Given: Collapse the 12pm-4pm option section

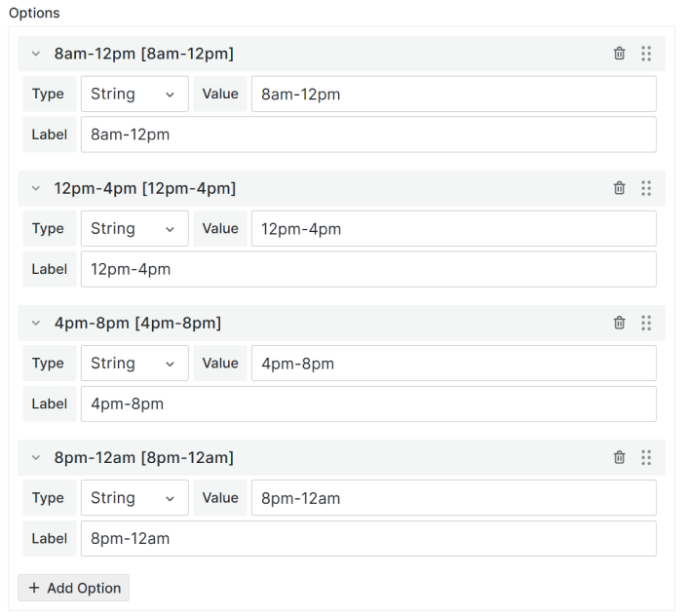Looking at the screenshot, I should (36, 188).
